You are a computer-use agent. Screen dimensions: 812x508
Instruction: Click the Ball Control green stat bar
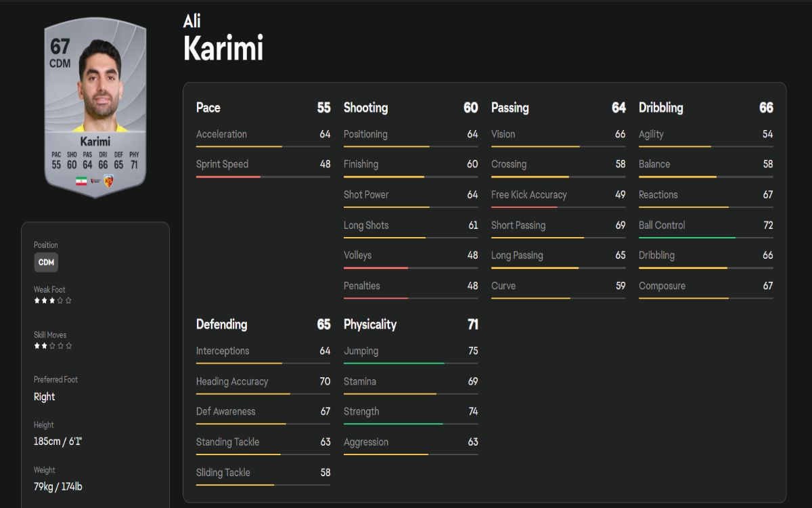pos(687,238)
